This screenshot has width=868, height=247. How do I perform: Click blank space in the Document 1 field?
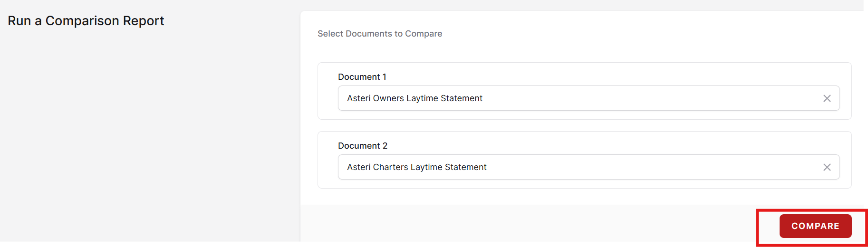(x=665, y=98)
